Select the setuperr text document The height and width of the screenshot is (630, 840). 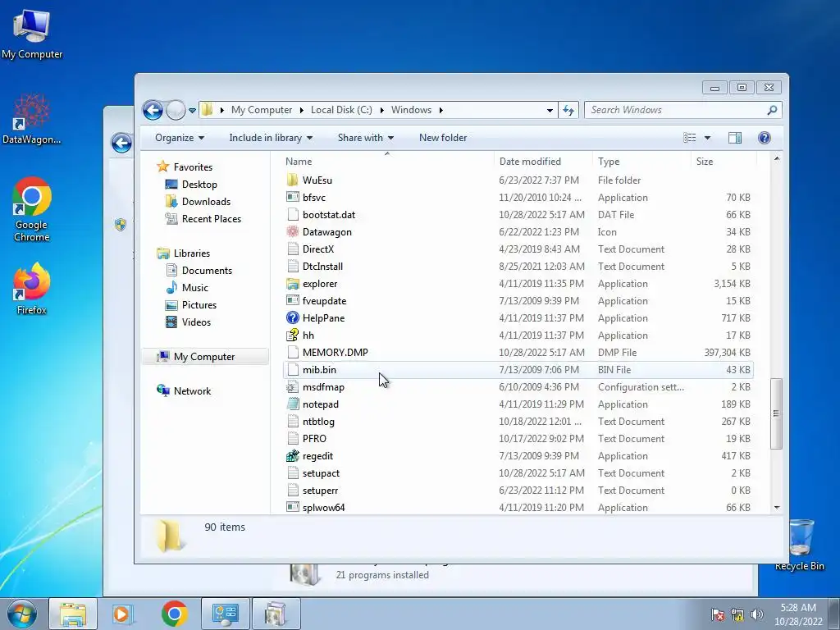point(321,491)
